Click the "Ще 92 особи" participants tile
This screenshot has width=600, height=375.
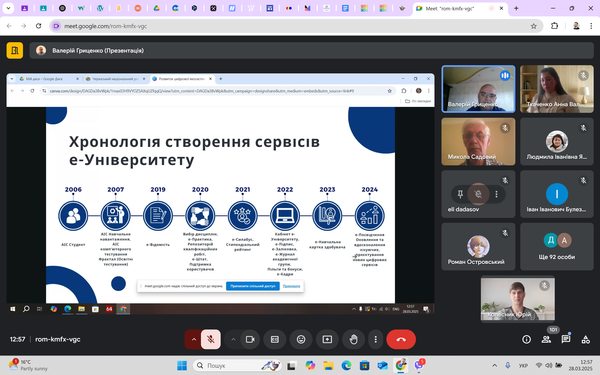coord(556,246)
